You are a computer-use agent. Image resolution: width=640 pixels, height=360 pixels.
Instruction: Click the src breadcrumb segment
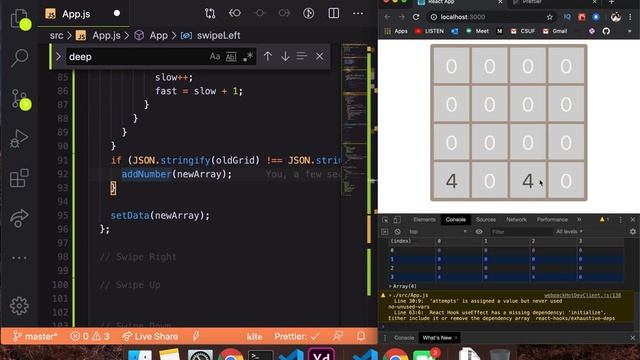(x=57, y=36)
